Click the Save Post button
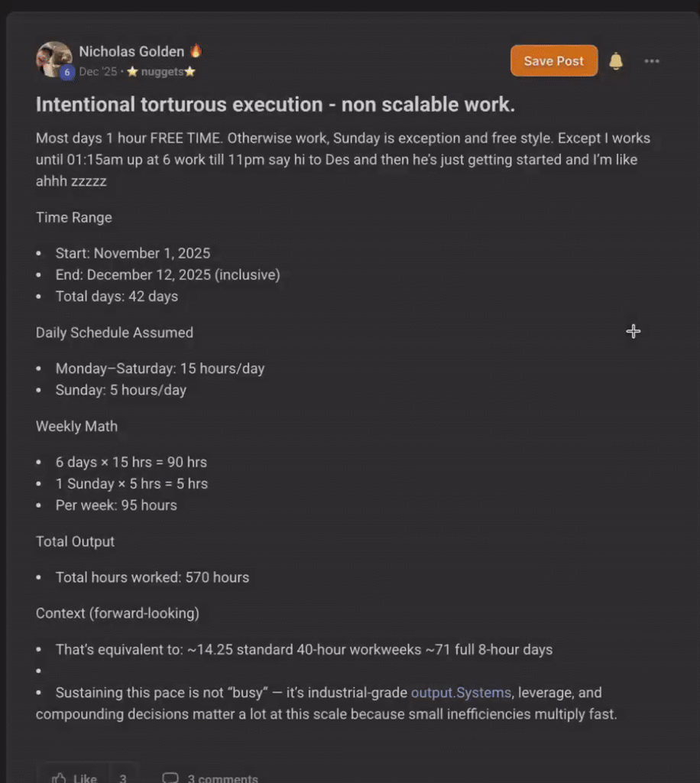The width and height of the screenshot is (700, 783). (x=553, y=61)
